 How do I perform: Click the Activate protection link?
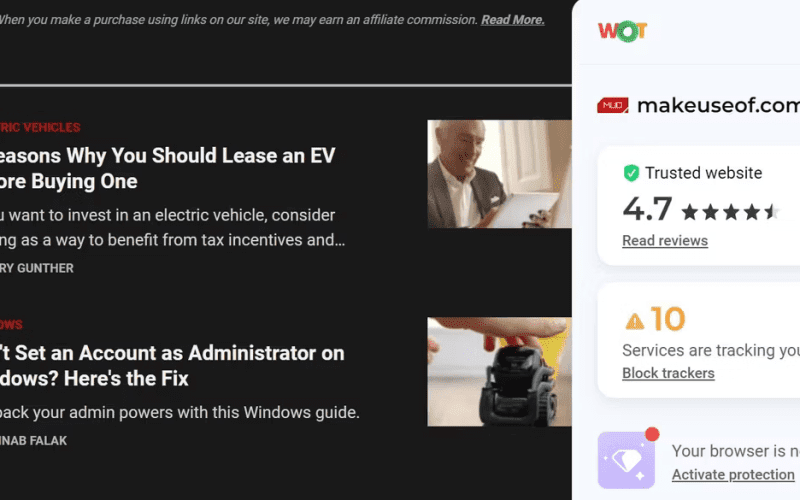point(733,475)
